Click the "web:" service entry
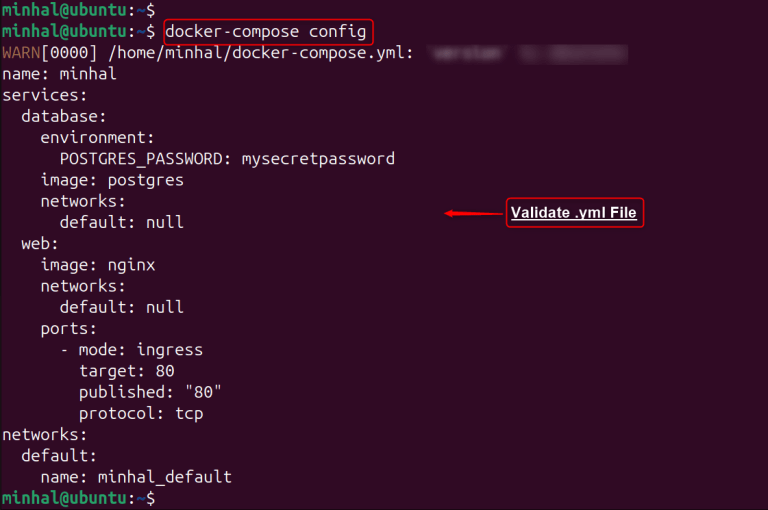The width and height of the screenshot is (768, 510). tap(40, 243)
